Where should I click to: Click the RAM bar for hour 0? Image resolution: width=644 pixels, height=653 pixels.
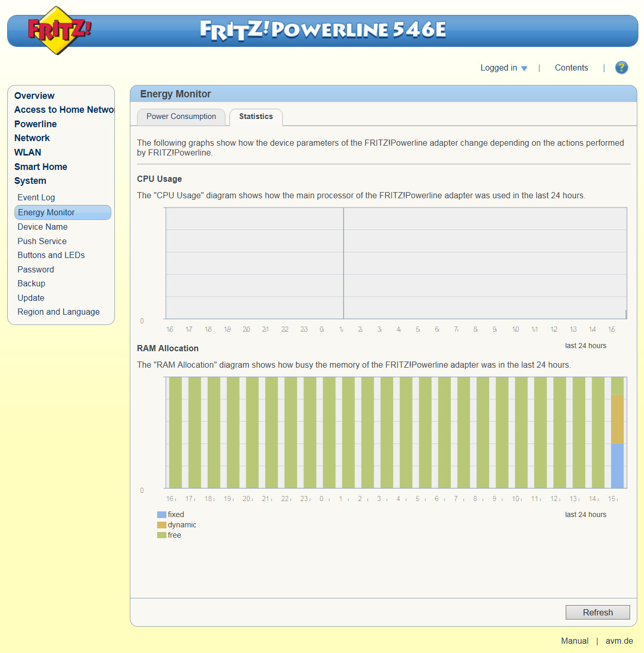click(329, 433)
